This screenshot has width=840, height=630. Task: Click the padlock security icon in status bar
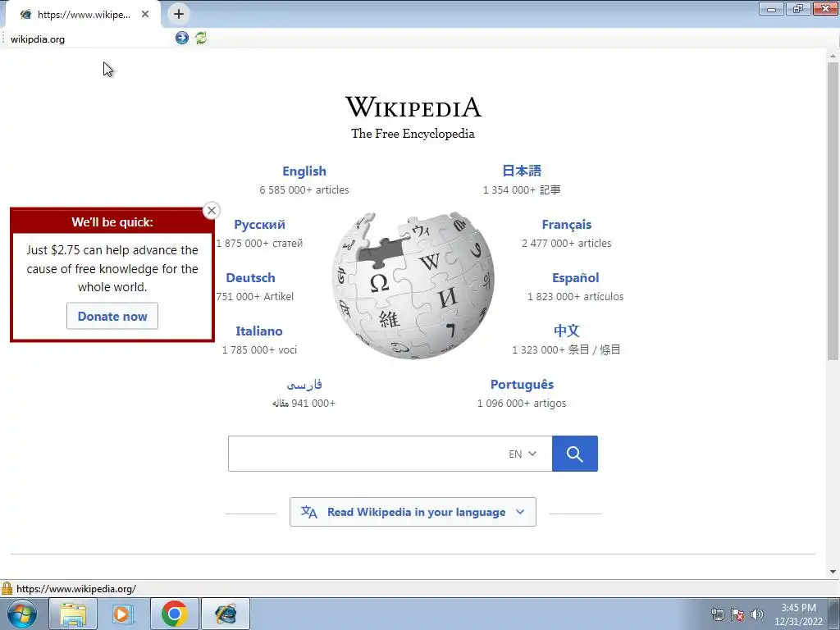click(7, 588)
